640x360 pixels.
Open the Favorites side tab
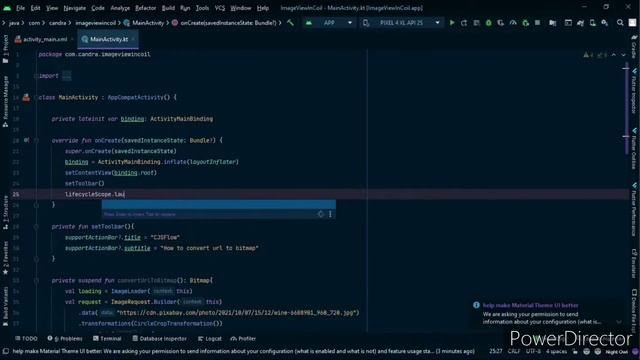pos(5,258)
